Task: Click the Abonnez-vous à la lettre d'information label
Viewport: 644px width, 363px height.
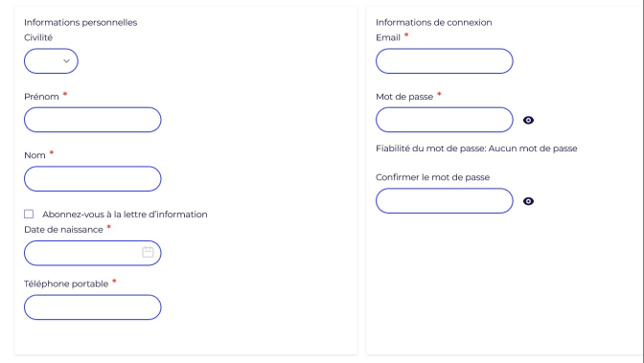Action: tap(125, 215)
